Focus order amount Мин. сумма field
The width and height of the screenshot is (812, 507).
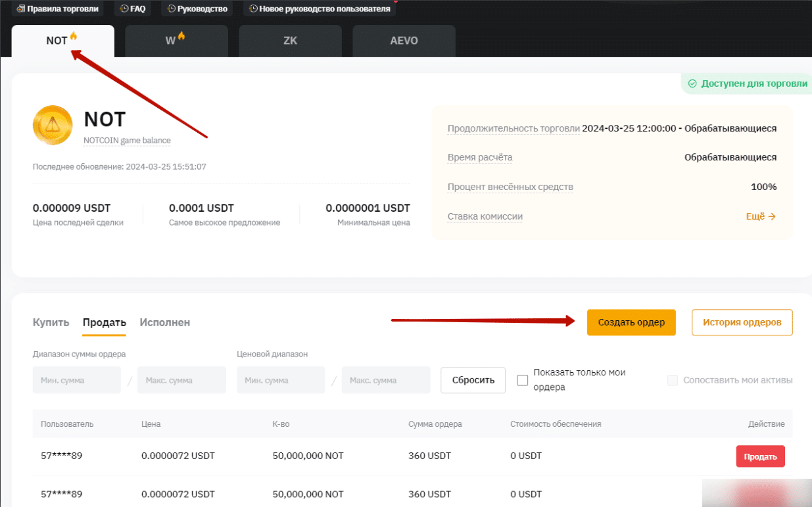[77, 380]
